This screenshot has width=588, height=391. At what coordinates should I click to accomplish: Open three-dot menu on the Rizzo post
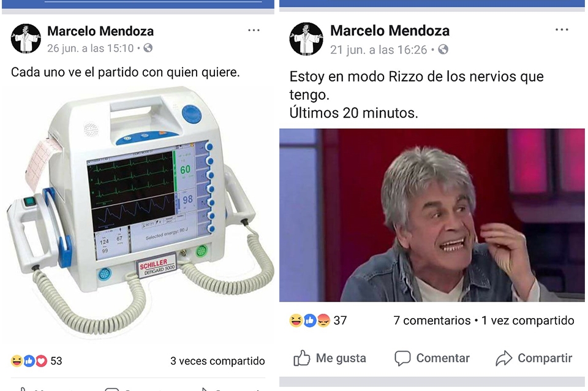(562, 29)
